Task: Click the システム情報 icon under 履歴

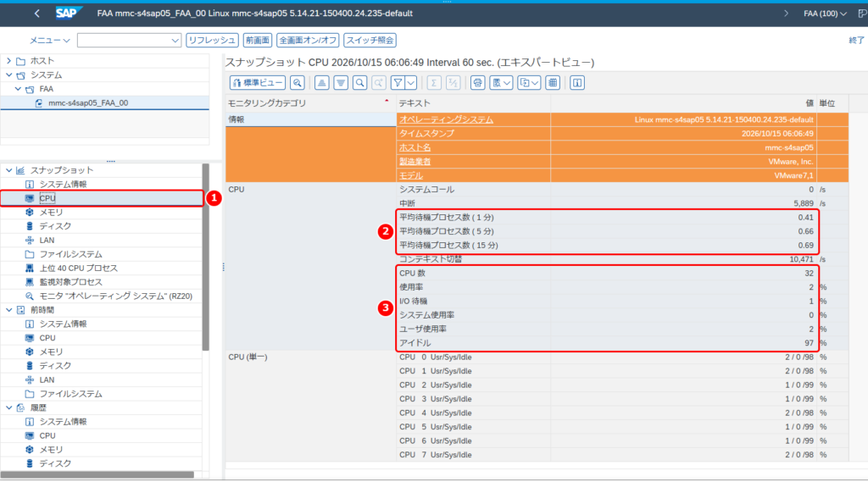Action: click(x=30, y=422)
